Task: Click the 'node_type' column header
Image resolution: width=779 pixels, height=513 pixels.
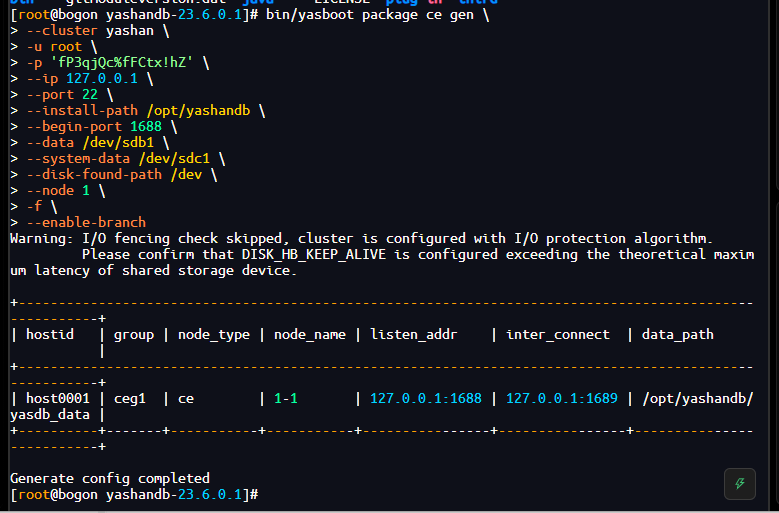Action: 214,335
